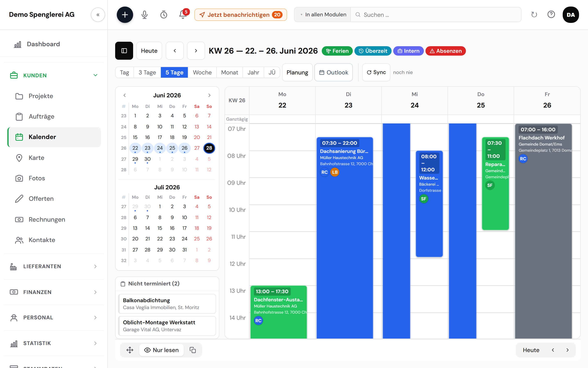This screenshot has width=588, height=368.
Task: Toggle Planung view button
Action: tap(297, 72)
